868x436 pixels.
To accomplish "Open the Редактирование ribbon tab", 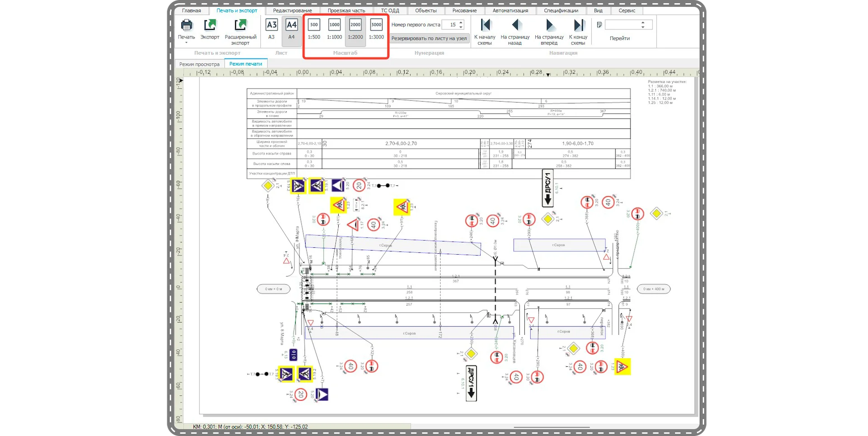I will (x=292, y=10).
